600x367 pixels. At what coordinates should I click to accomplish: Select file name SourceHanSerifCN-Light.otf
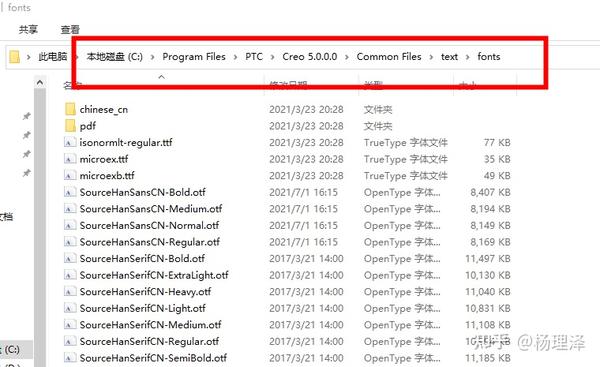(x=142, y=308)
